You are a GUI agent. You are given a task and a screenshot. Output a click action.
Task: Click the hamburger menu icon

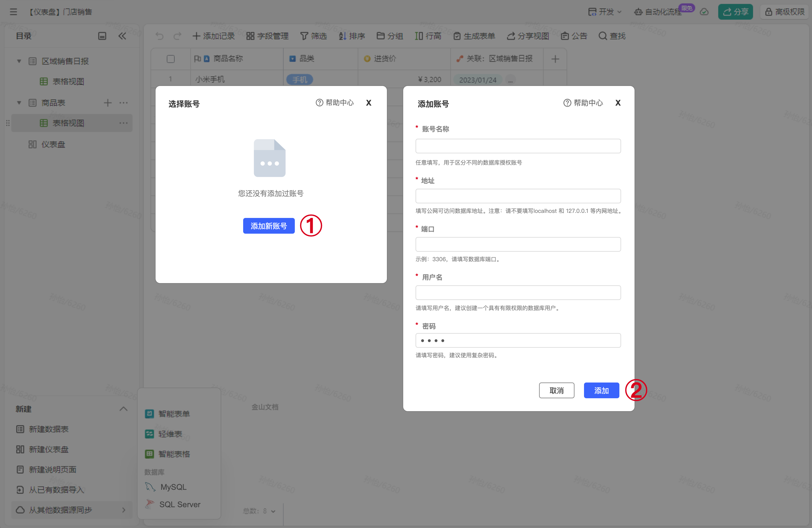pos(13,12)
